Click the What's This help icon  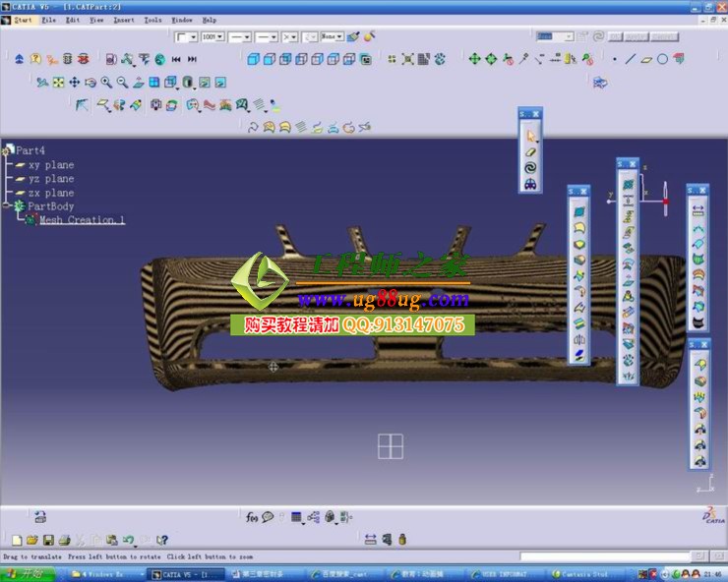click(161, 540)
